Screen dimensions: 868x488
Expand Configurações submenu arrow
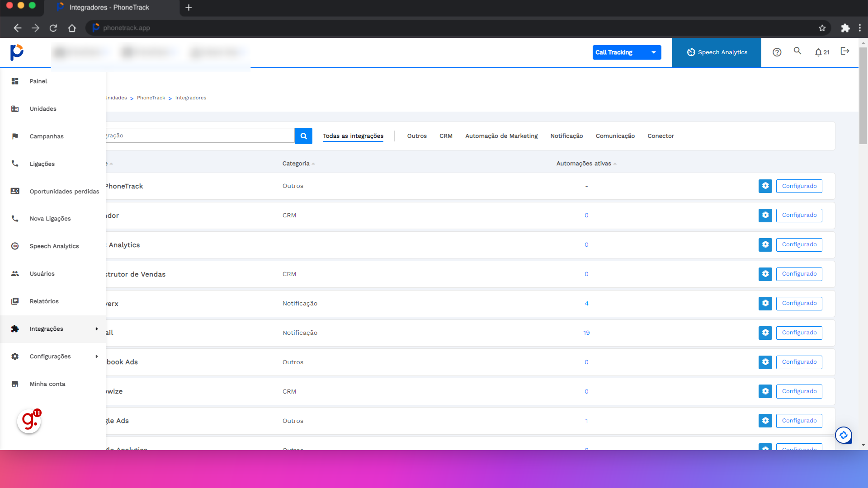(x=97, y=357)
